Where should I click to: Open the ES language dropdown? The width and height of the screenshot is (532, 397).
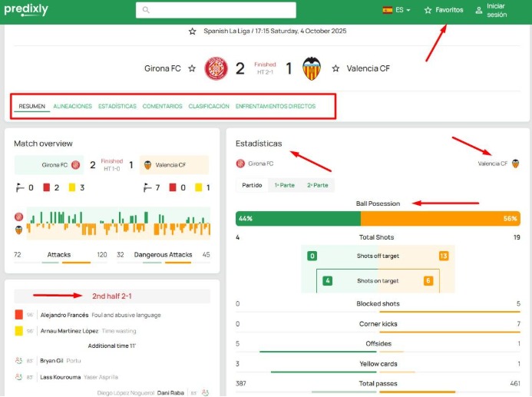coord(403,10)
